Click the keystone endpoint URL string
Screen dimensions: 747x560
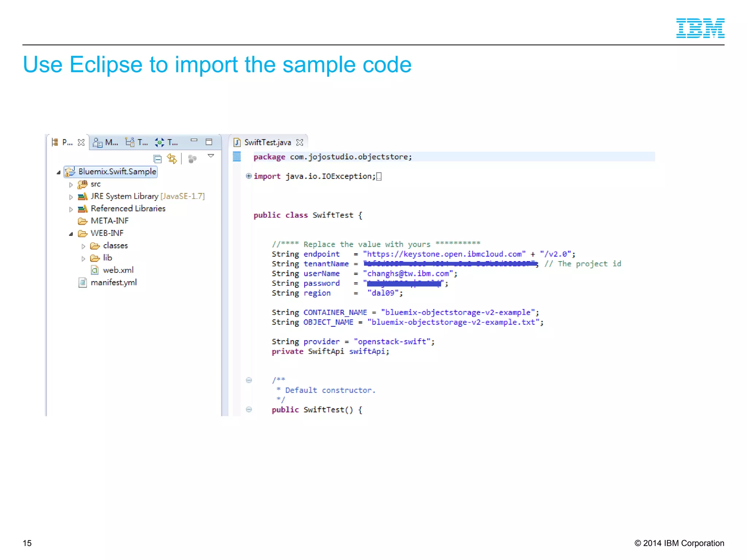[x=444, y=254]
